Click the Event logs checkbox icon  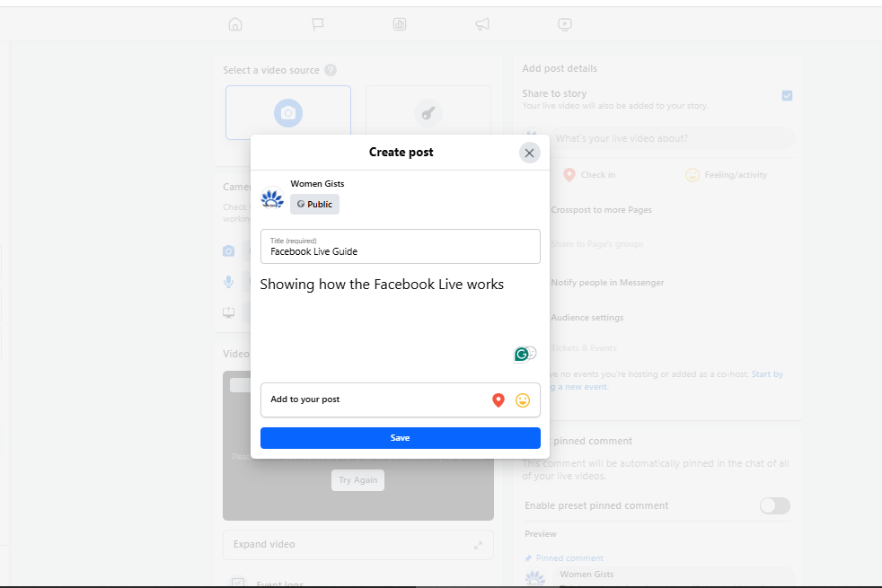pyautogui.click(x=238, y=583)
